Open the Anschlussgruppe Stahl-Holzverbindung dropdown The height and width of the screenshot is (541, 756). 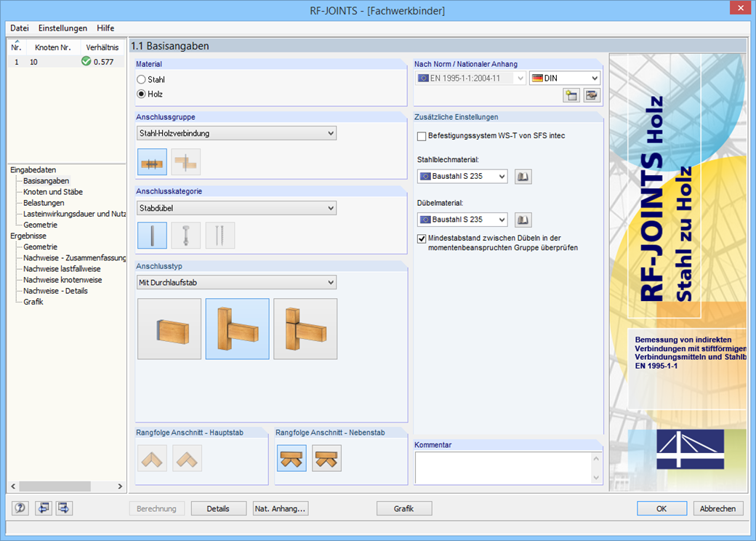[237, 133]
